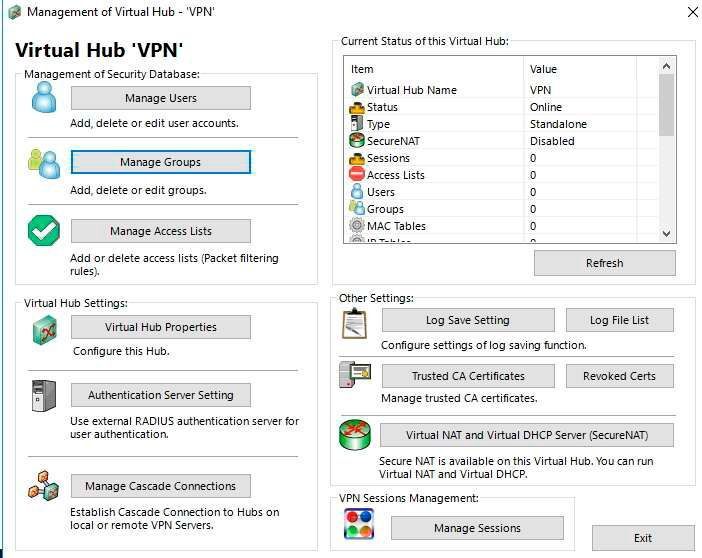The height and width of the screenshot is (558, 702).
Task: Open Manage Cascade Connections
Action: click(x=161, y=486)
